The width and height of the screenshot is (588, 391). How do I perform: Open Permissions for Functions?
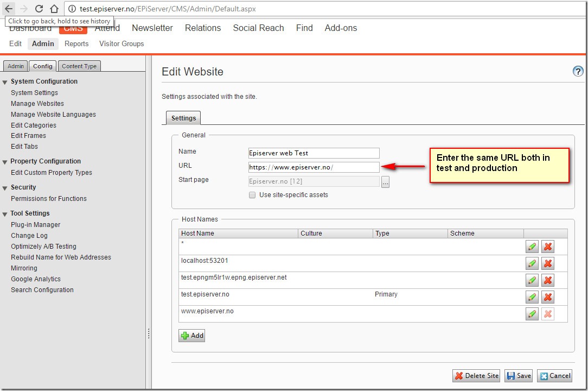49,198
